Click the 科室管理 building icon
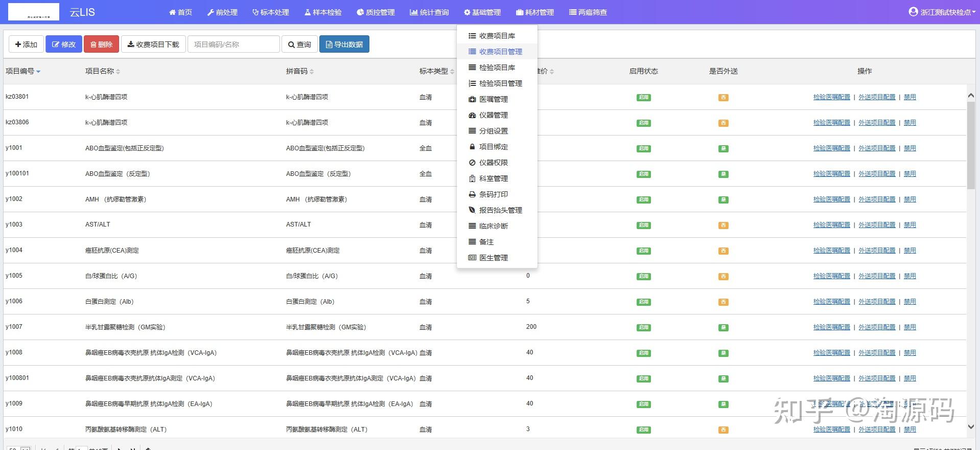 [472, 178]
